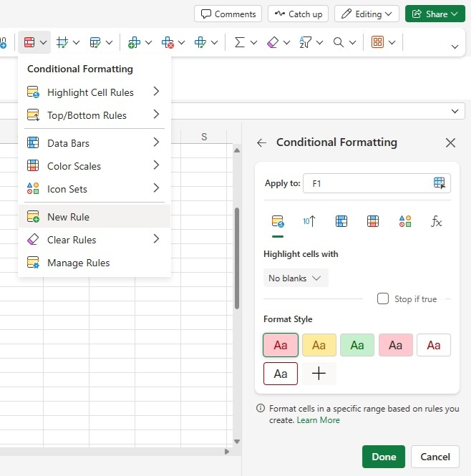Choose New Rule from the menu
Viewport: 471px width, 476px height.
(x=94, y=216)
